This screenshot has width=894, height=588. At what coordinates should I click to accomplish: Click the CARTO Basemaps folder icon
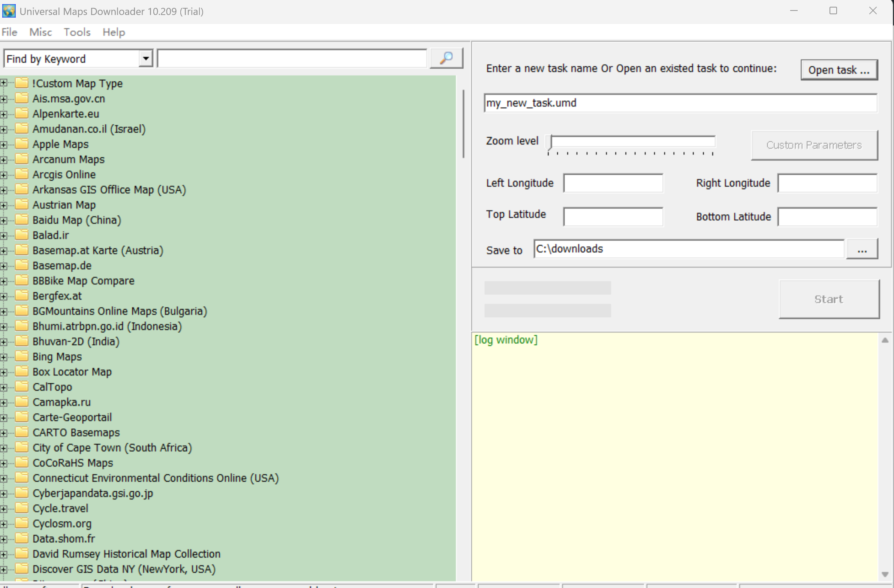tap(22, 432)
